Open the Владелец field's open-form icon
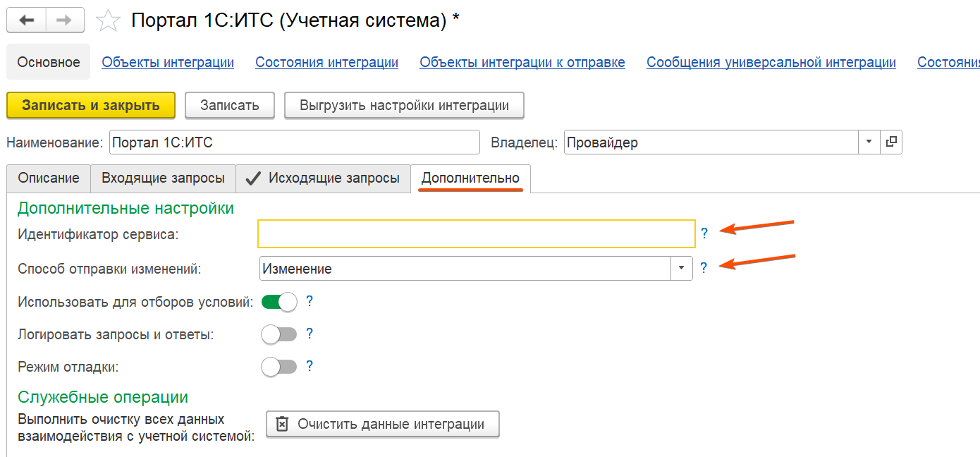 click(x=891, y=142)
